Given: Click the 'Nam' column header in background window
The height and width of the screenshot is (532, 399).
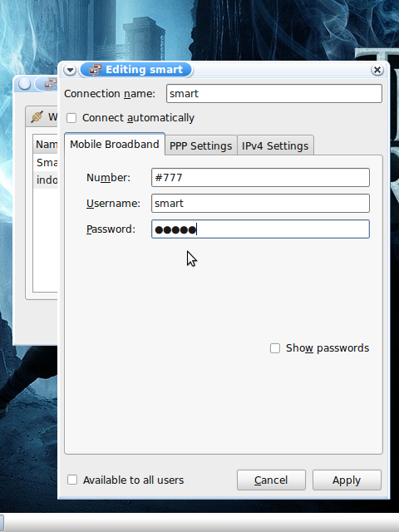Looking at the screenshot, I should [x=46, y=144].
